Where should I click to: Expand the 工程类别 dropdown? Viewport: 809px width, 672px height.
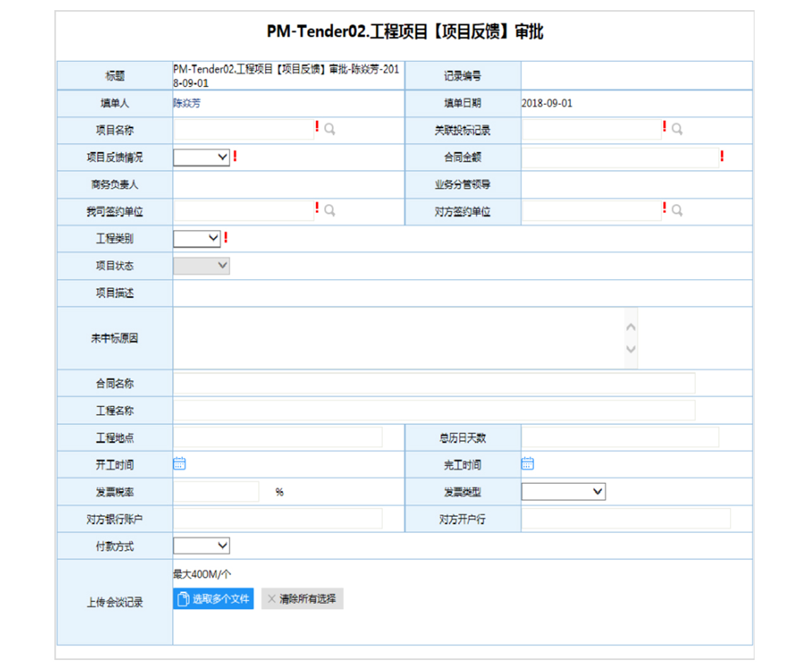coord(197,239)
